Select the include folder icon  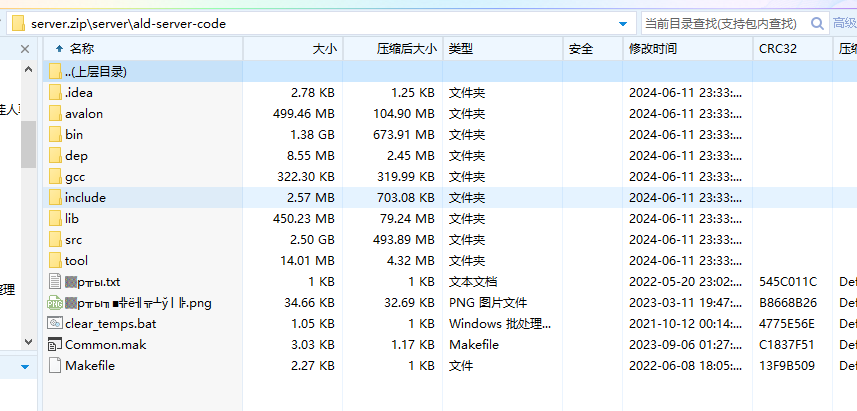[x=55, y=198]
